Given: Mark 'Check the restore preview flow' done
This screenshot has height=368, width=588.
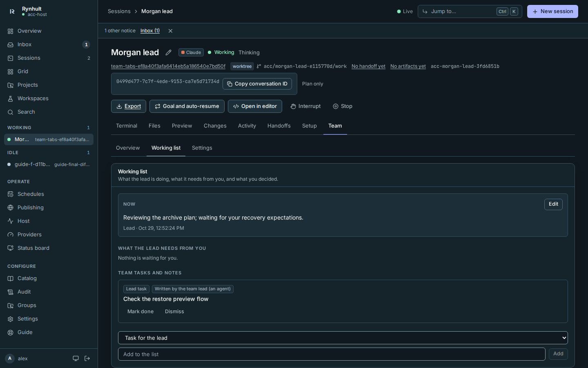Looking at the screenshot, I should click(140, 312).
